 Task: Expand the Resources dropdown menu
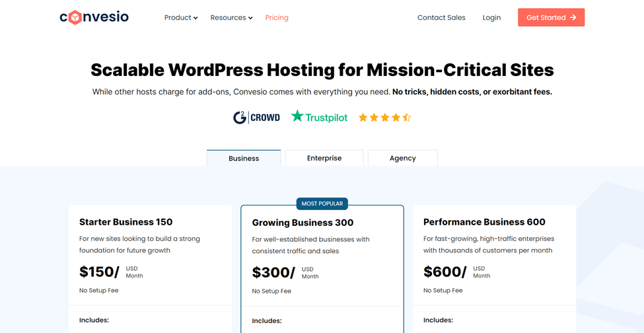coord(231,18)
